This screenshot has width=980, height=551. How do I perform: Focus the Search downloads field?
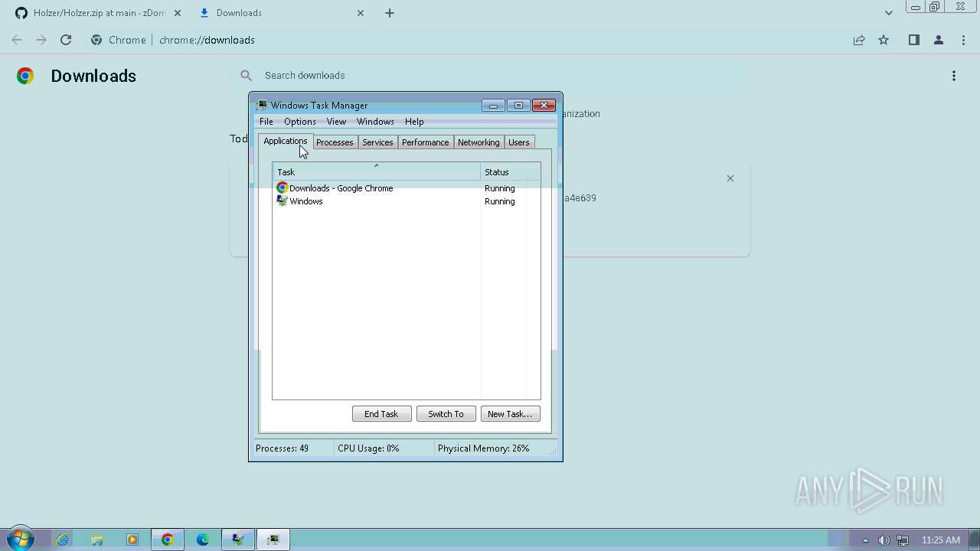(x=490, y=75)
